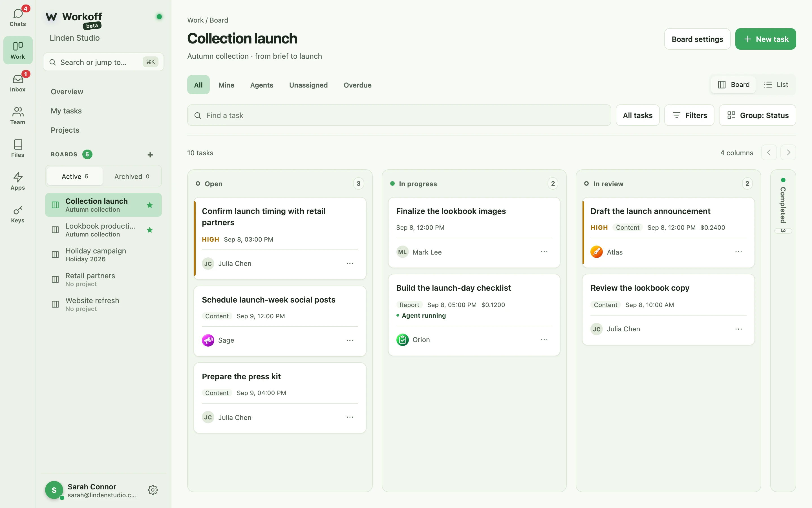
Task: Click the New task button
Action: point(765,39)
